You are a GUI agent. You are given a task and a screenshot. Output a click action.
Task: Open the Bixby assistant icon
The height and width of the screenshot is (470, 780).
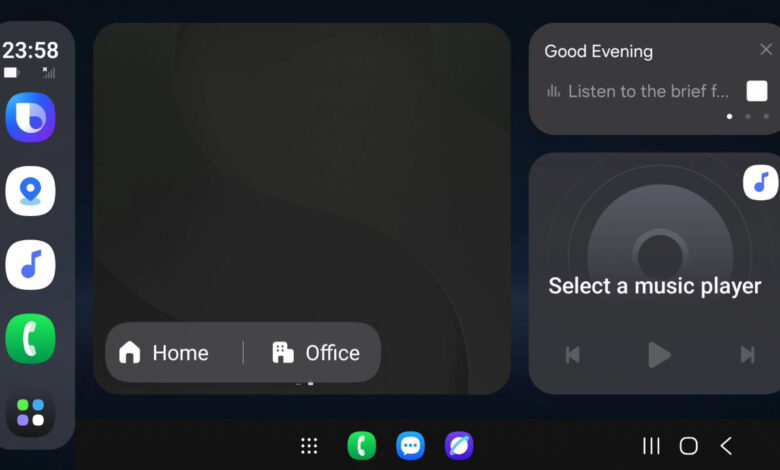click(30, 117)
